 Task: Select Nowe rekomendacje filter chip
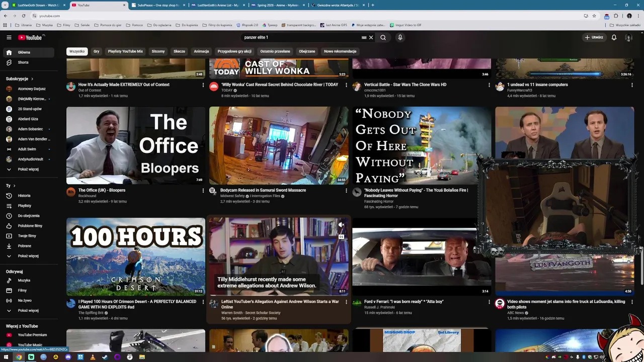(x=340, y=51)
